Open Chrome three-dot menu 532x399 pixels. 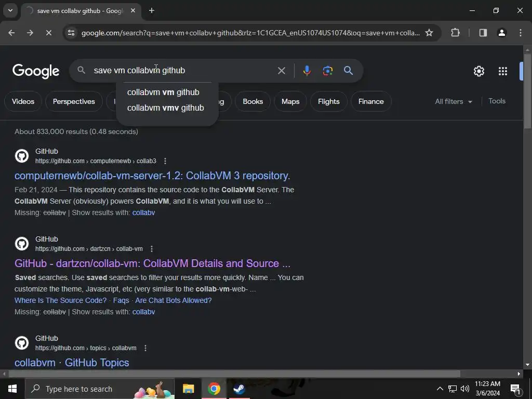pos(521,33)
